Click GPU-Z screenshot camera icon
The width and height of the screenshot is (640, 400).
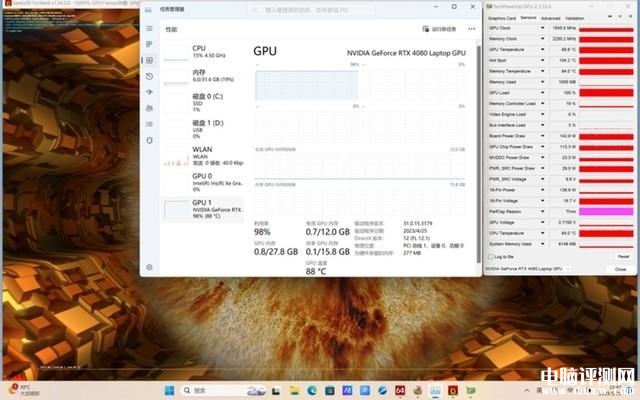coord(610,17)
